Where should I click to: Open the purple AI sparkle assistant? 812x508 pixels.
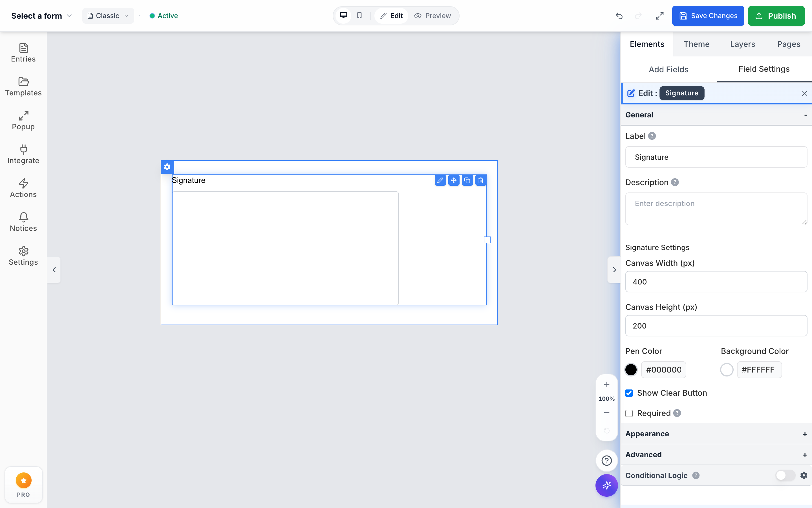pyautogui.click(x=607, y=485)
